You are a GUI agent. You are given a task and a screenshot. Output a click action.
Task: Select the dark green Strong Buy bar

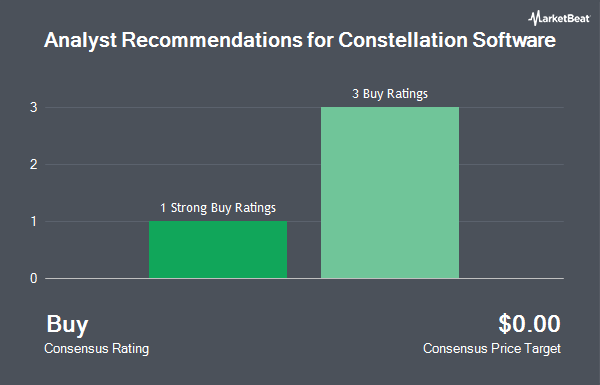point(218,250)
